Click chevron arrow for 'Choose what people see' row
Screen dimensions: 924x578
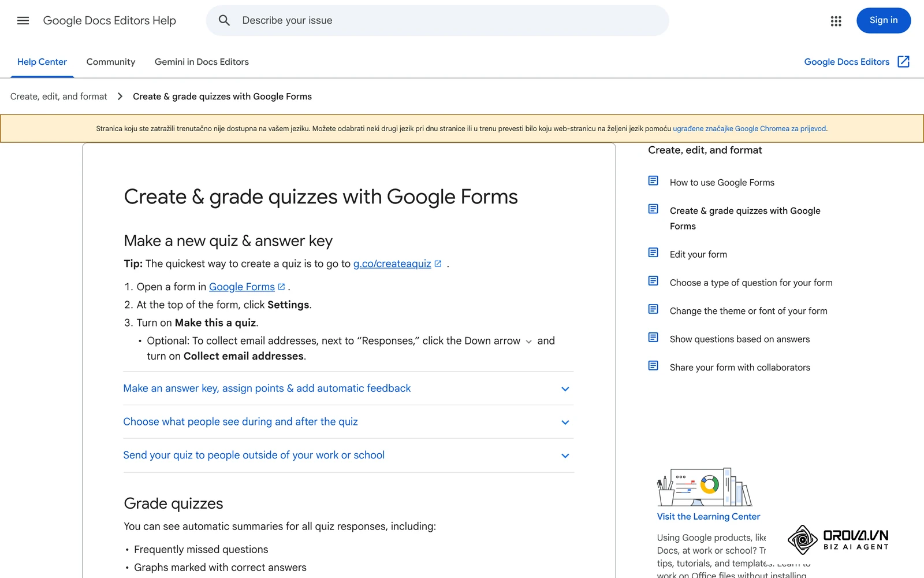point(565,423)
